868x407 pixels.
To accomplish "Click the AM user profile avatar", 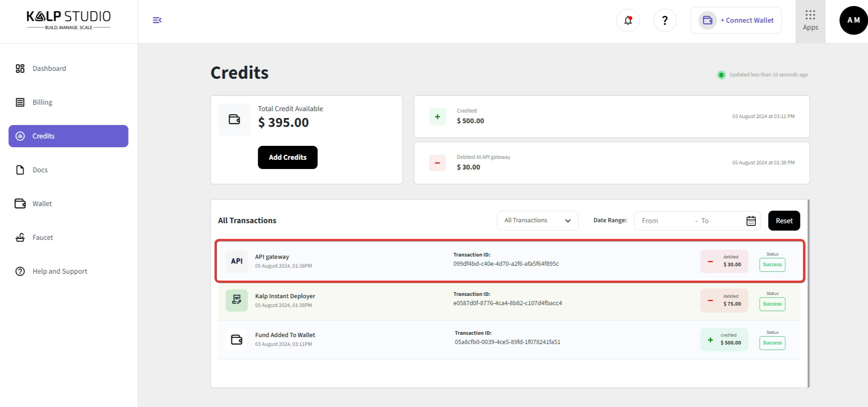I will pyautogui.click(x=853, y=20).
